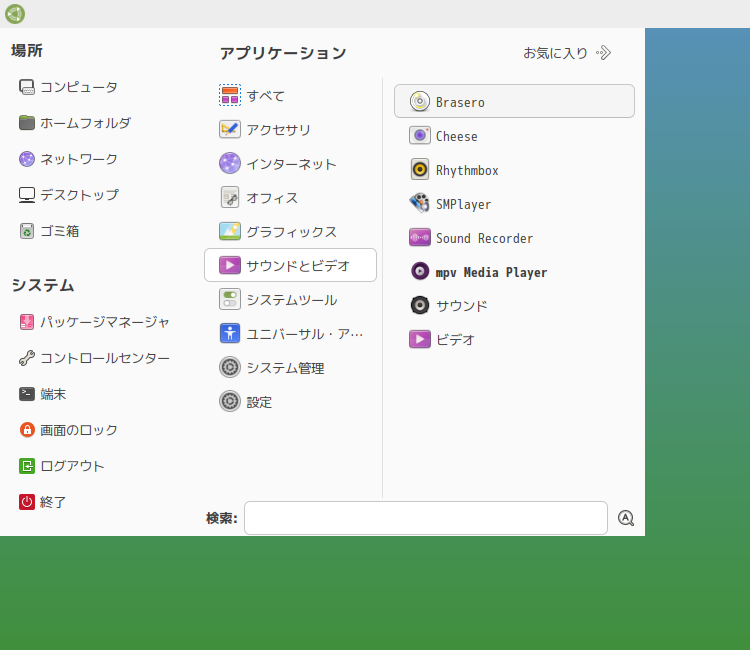
Task: Open the ホームフォルダ folder icon
Action: 27,123
